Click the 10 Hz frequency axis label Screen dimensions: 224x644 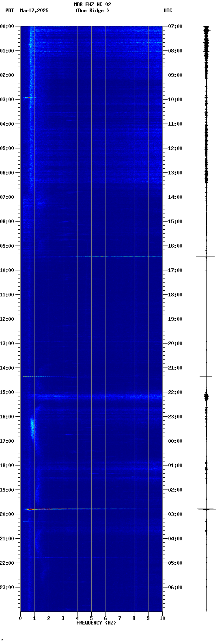click(162, 618)
